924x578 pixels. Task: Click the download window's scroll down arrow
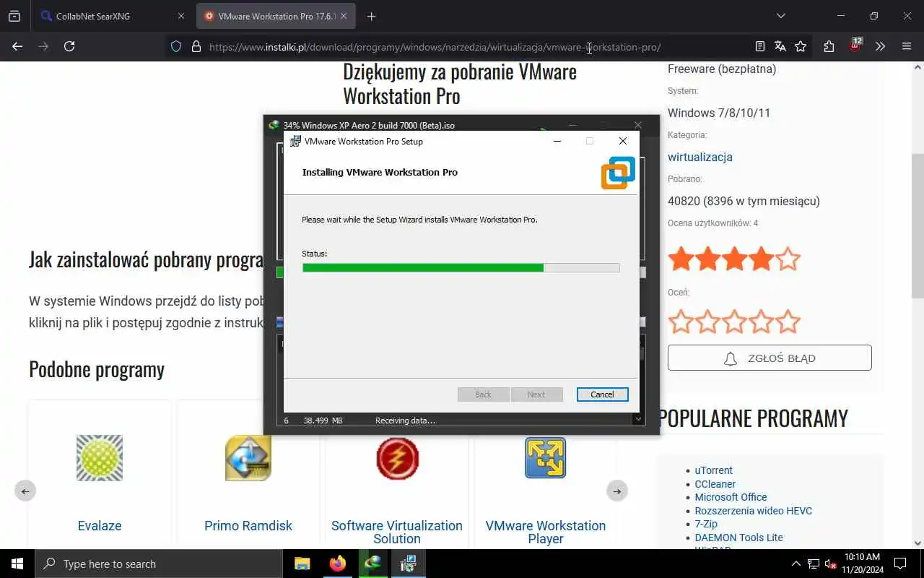[x=638, y=419]
